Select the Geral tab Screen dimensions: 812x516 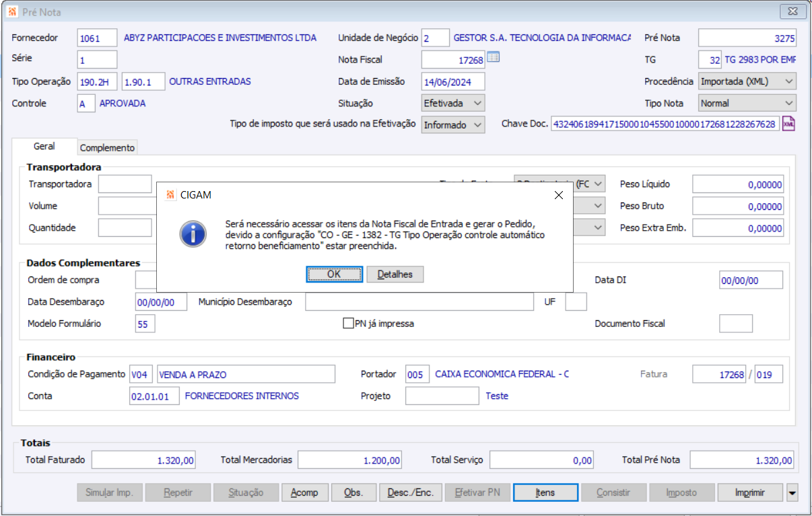(44, 146)
